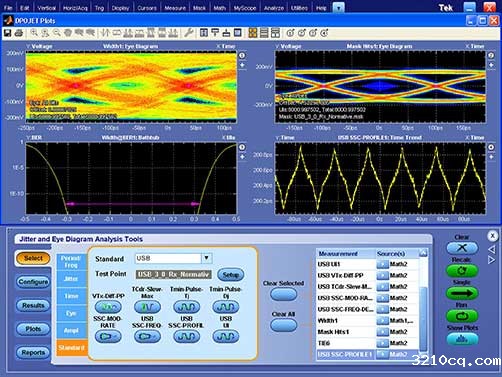The height and width of the screenshot is (377, 502).
Task: Expand source selector for Width1 row
Action: pyautogui.click(x=382, y=321)
